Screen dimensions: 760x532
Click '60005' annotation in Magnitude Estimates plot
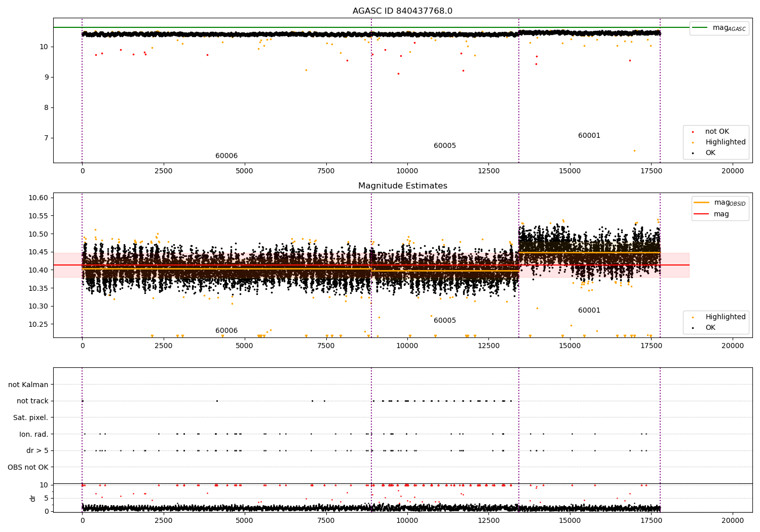click(x=445, y=321)
